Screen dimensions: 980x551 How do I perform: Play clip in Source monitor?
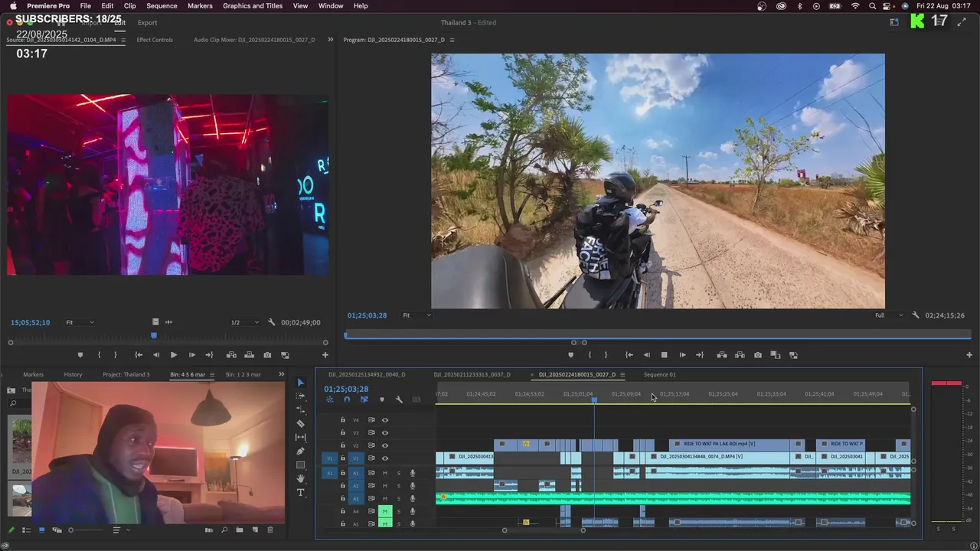[x=173, y=355]
